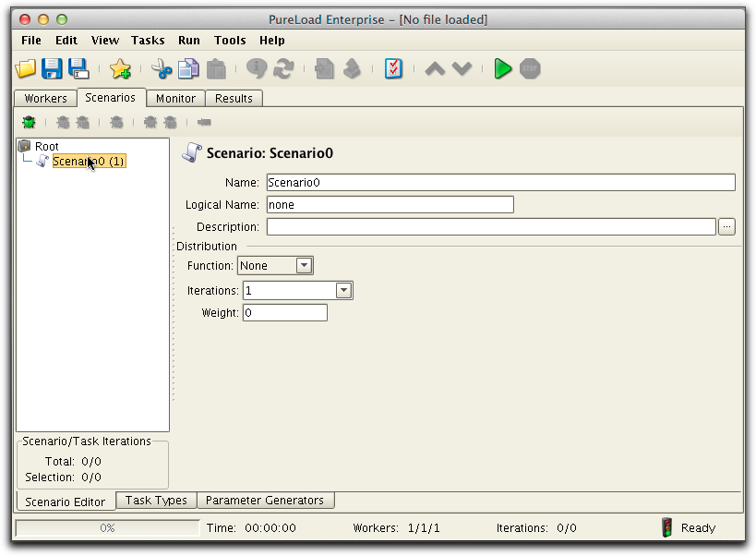Click the green bug debug icon

click(x=29, y=122)
